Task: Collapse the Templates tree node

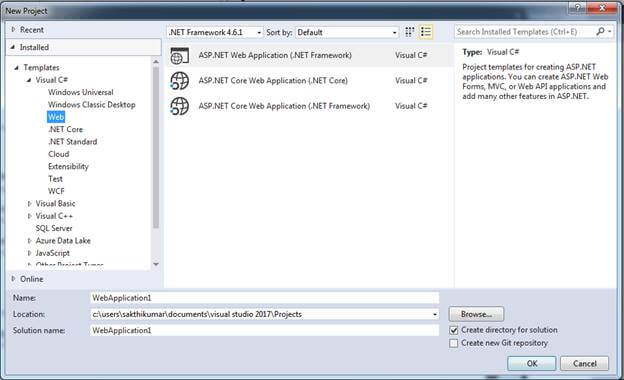Action: point(17,68)
